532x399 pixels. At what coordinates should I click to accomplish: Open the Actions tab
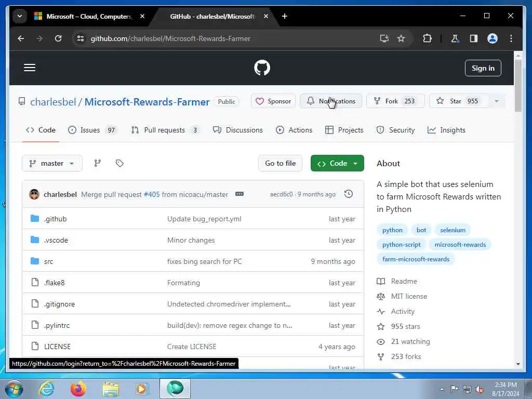[x=294, y=130]
